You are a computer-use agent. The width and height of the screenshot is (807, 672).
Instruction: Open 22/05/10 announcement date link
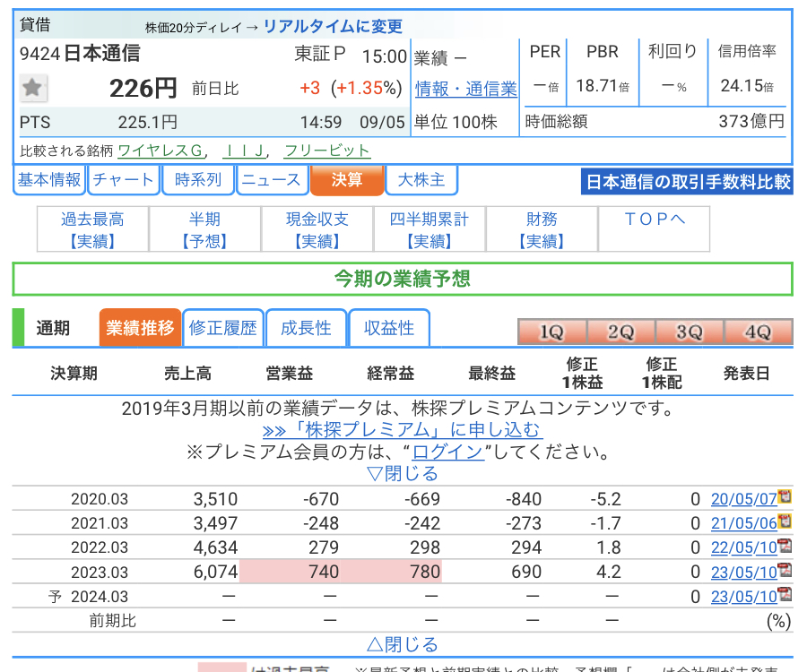click(743, 548)
